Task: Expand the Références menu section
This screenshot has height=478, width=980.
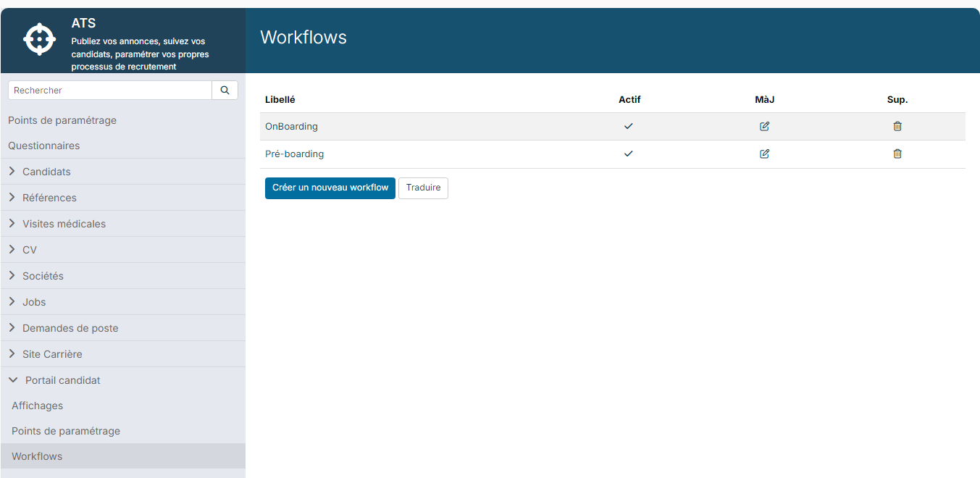Action: point(122,198)
